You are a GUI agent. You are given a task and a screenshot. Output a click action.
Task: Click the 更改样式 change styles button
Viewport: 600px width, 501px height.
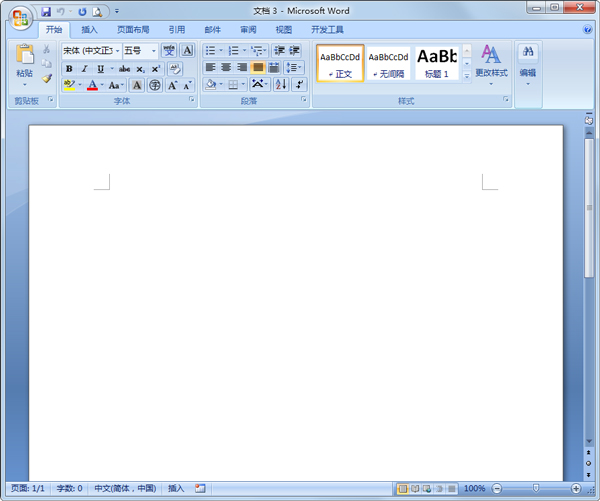(491, 61)
